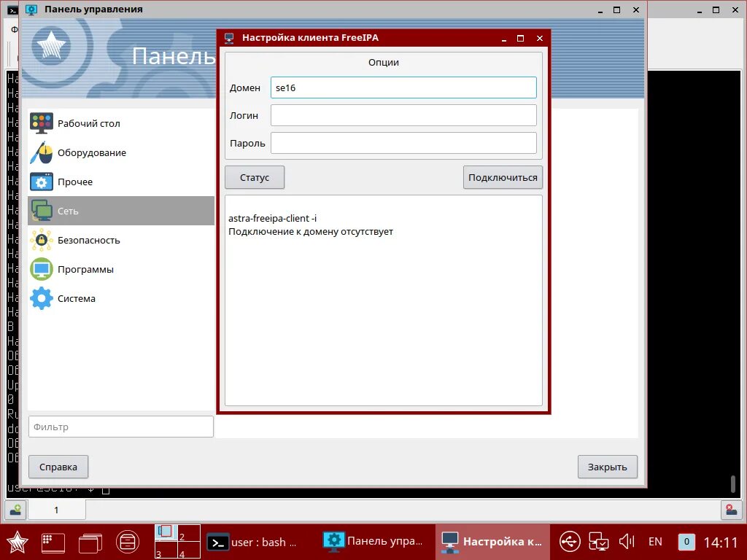Click the Подключение к домену отсутствует text

click(311, 231)
